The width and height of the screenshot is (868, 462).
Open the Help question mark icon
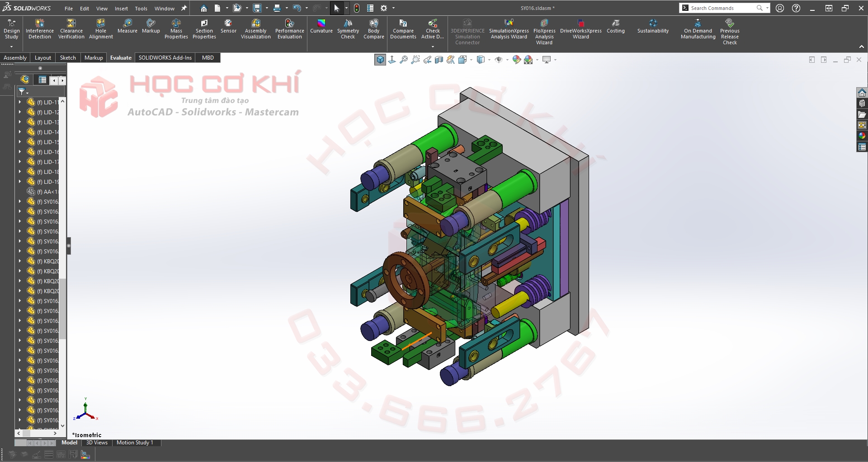pos(796,8)
